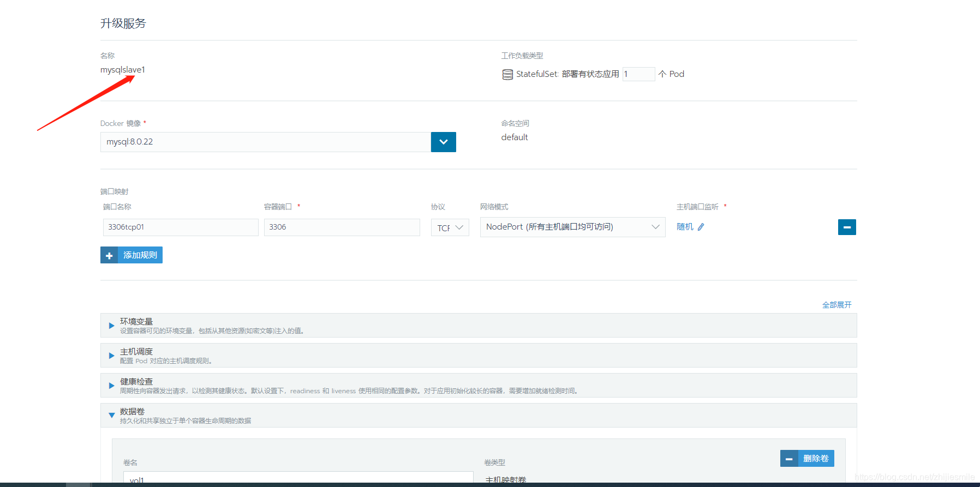
Task: Open the TCP protocol dropdown
Action: (x=450, y=227)
